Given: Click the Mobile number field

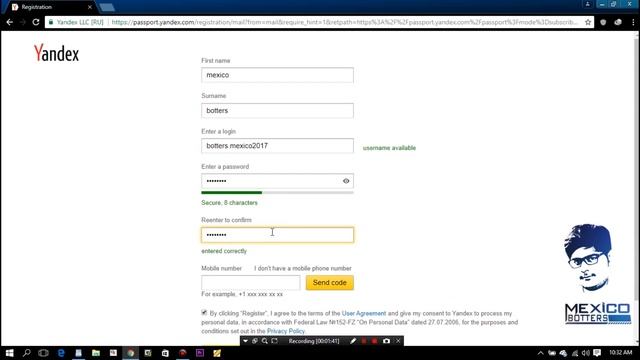Looking at the screenshot, I should click(x=251, y=282).
